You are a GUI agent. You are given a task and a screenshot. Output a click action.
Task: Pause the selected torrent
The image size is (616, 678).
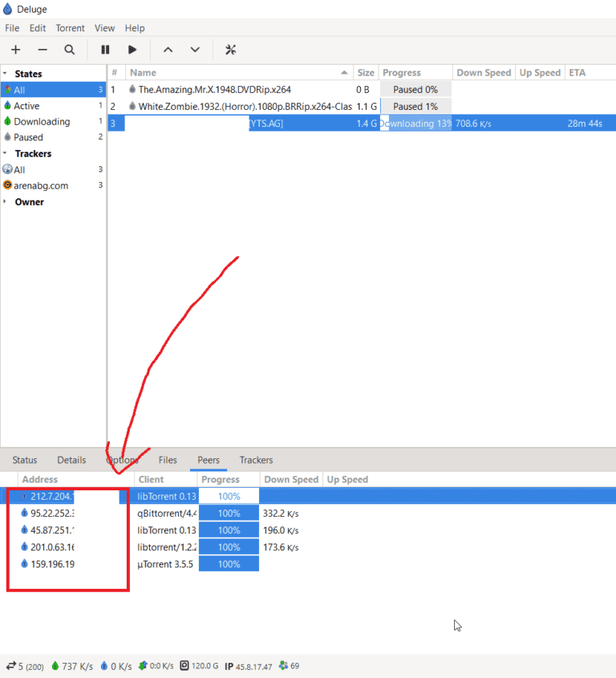105,50
